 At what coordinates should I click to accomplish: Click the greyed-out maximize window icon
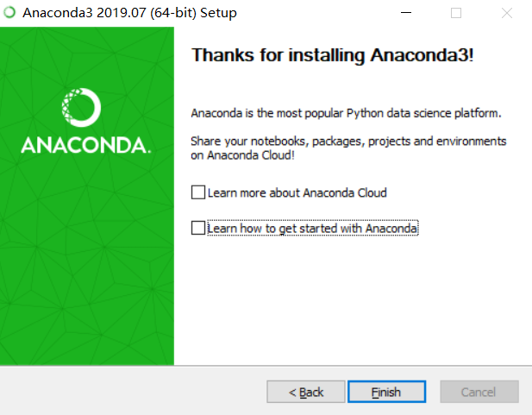[456, 13]
